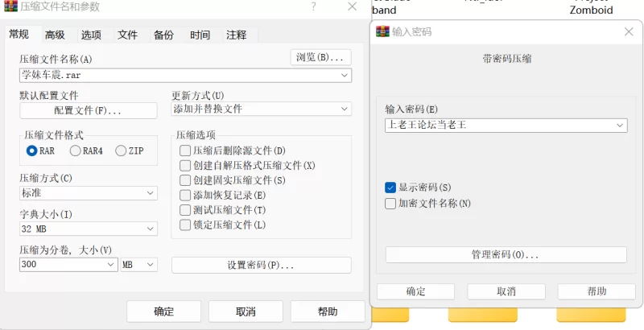Confirm archive settings with 确定
This screenshot has width=644, height=330.
click(x=164, y=311)
